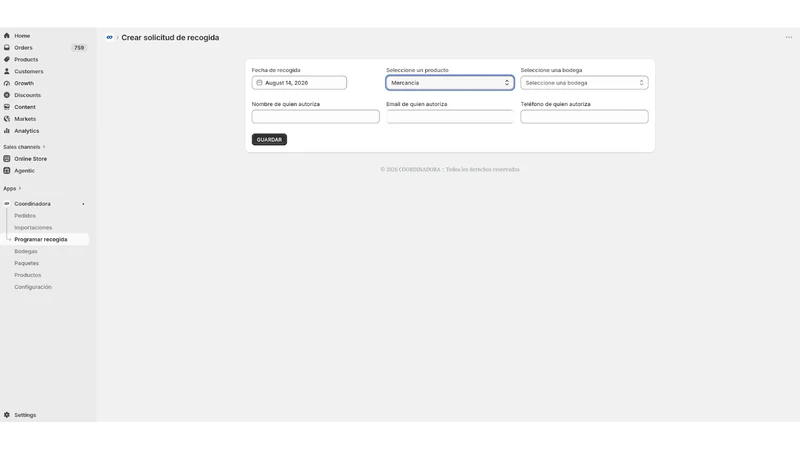Open Productos in Coordinadora menu

28,275
